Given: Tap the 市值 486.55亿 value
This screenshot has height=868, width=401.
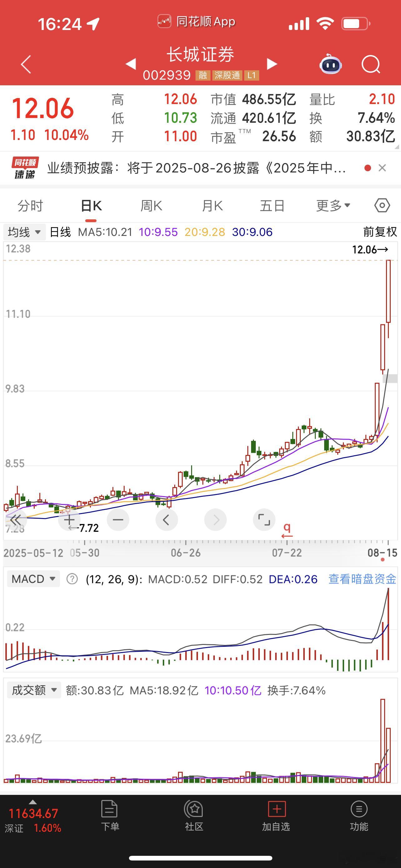Looking at the screenshot, I should [269, 99].
